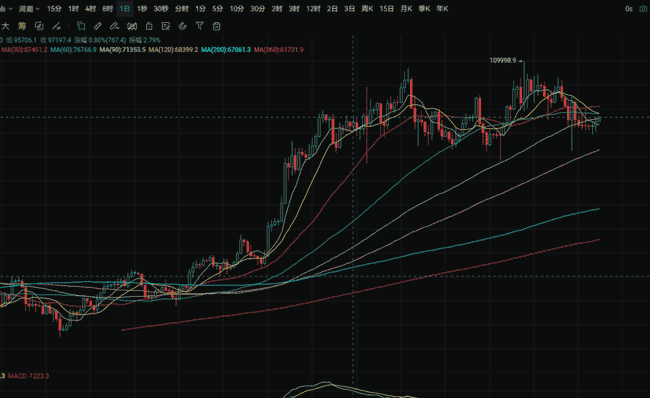Screen dimensions: 650x398
Task: Toggle the 大 display mode
Action: point(5,26)
